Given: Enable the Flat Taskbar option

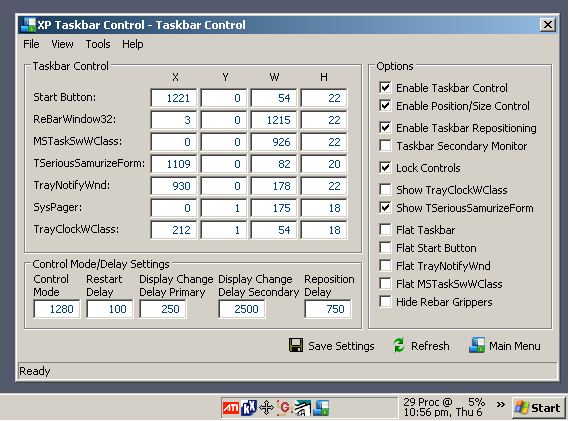Looking at the screenshot, I should click(385, 229).
